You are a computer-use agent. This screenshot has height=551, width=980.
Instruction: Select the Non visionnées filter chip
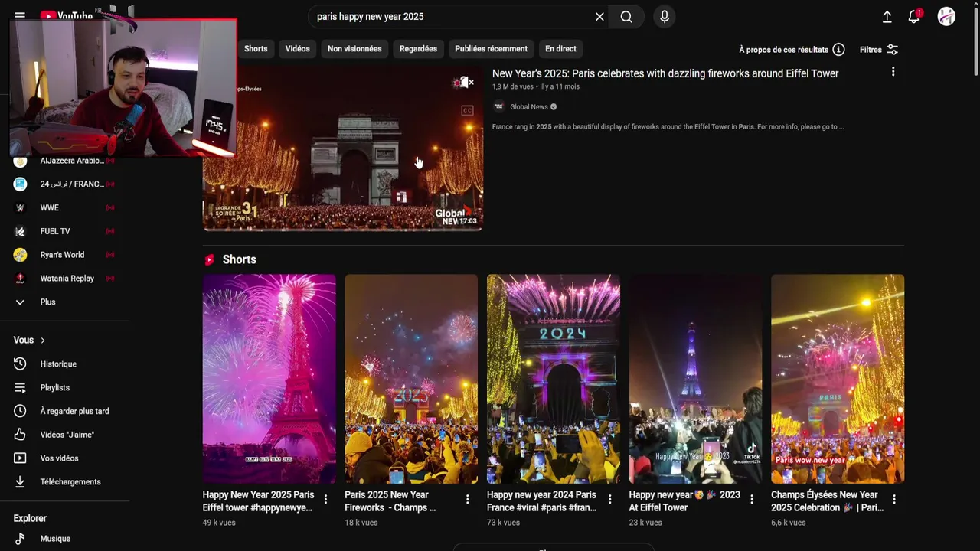pos(354,48)
